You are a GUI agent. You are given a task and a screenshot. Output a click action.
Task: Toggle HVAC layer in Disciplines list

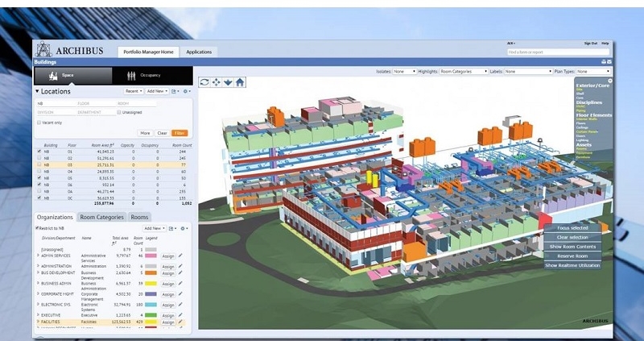581,106
